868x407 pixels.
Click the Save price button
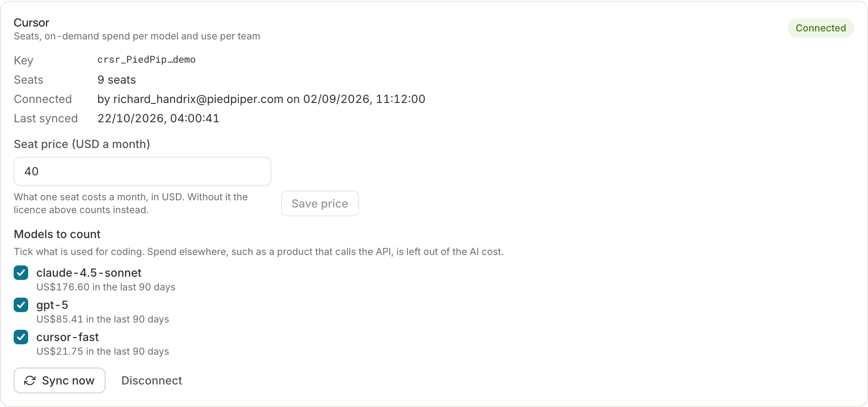click(320, 203)
